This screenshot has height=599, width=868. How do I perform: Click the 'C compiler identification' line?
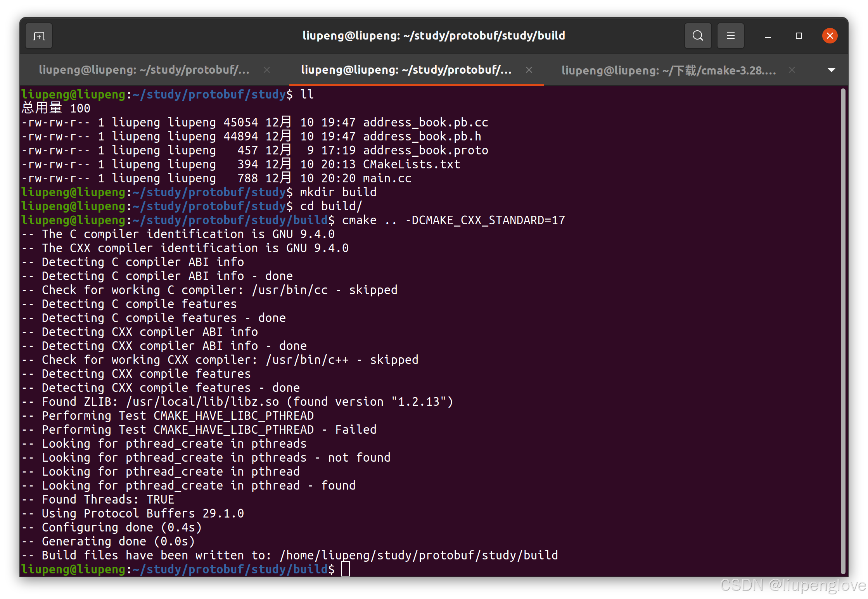pyautogui.click(x=178, y=234)
